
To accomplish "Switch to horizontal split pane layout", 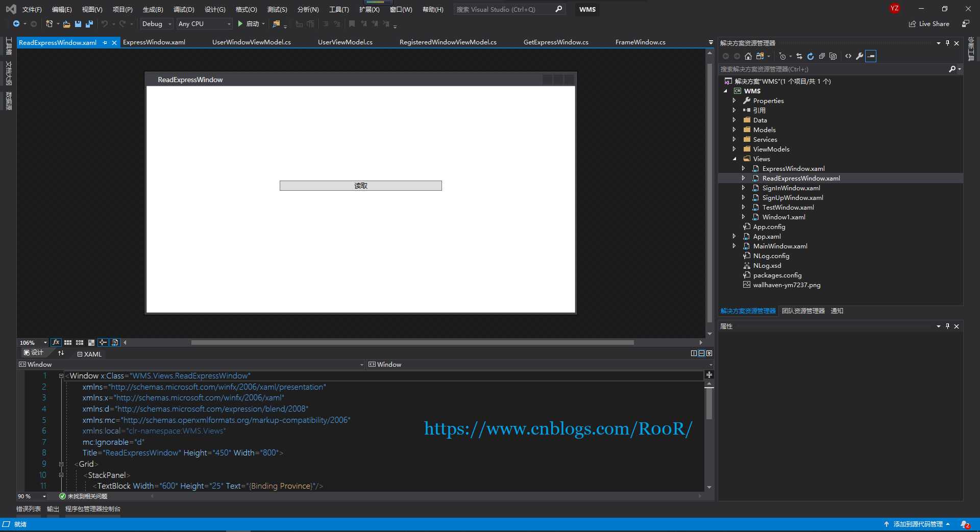I will (701, 353).
